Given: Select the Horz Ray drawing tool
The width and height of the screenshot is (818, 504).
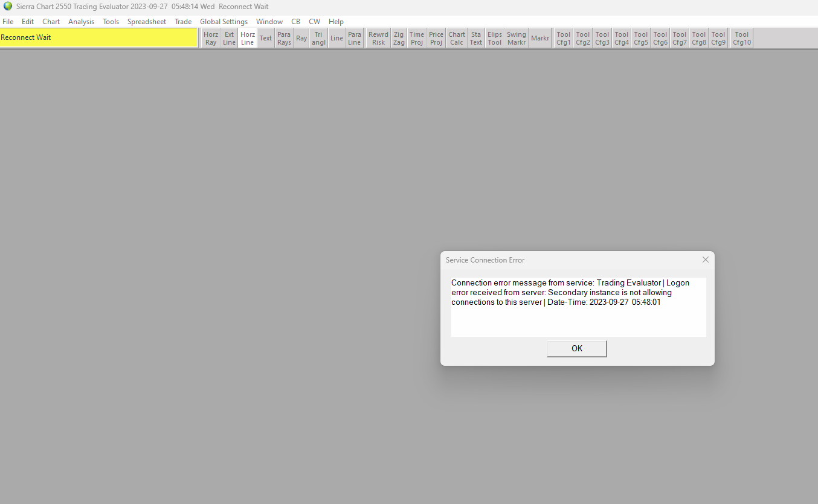Looking at the screenshot, I should pos(211,38).
